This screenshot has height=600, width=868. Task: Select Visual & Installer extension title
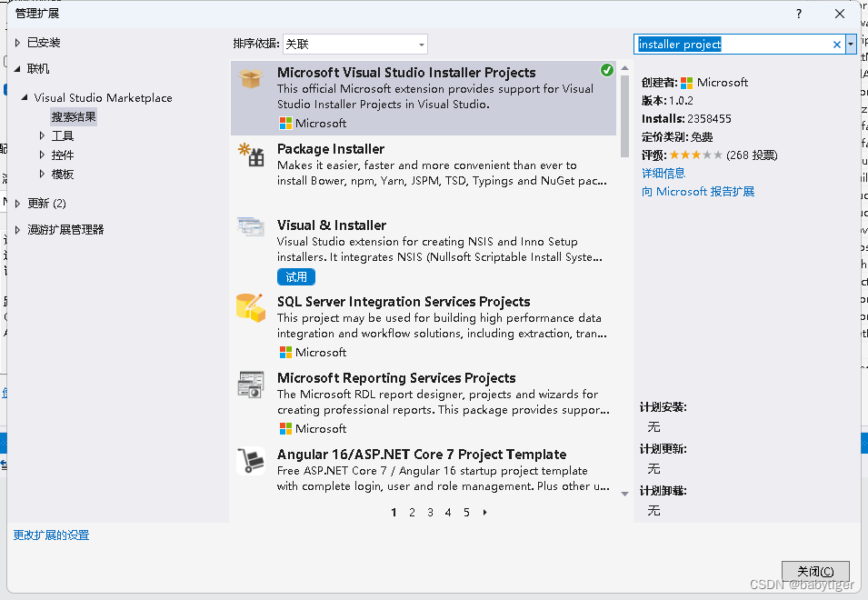coord(332,225)
